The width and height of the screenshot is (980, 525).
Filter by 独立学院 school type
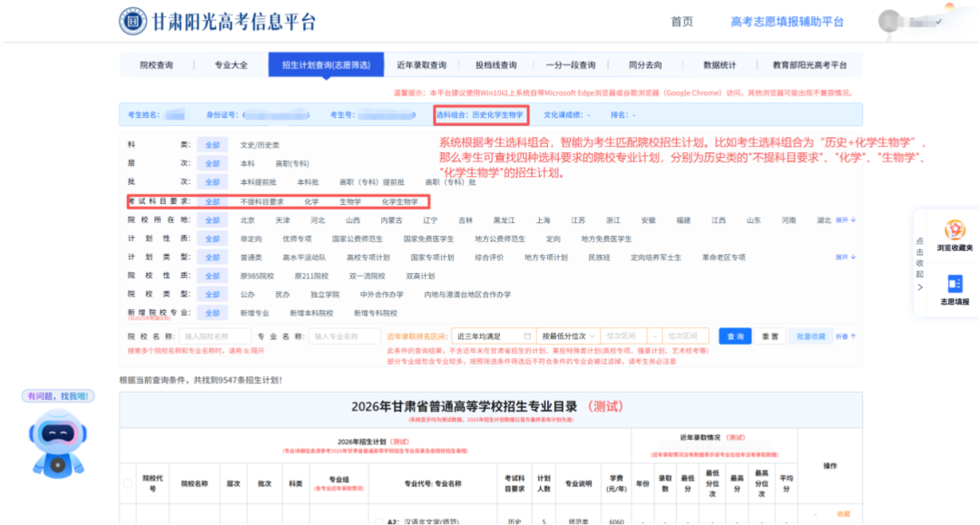tap(324, 295)
